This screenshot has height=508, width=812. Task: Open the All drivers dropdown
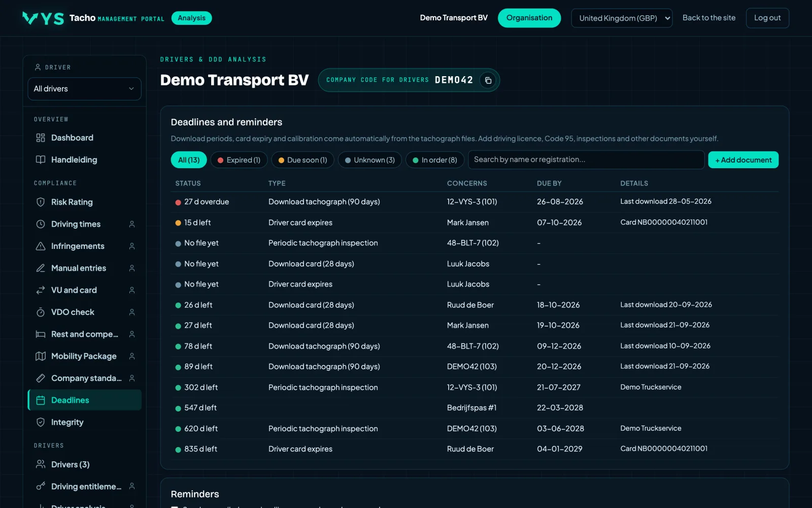point(84,89)
